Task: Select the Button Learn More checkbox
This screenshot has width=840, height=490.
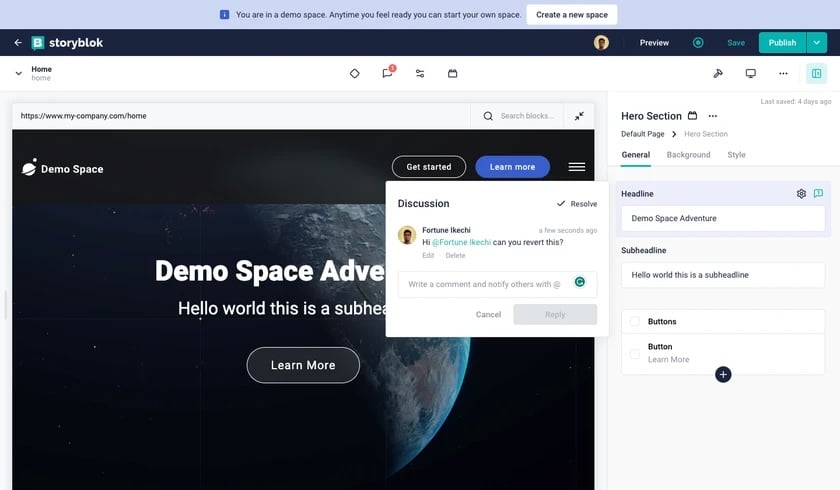Action: pos(634,353)
